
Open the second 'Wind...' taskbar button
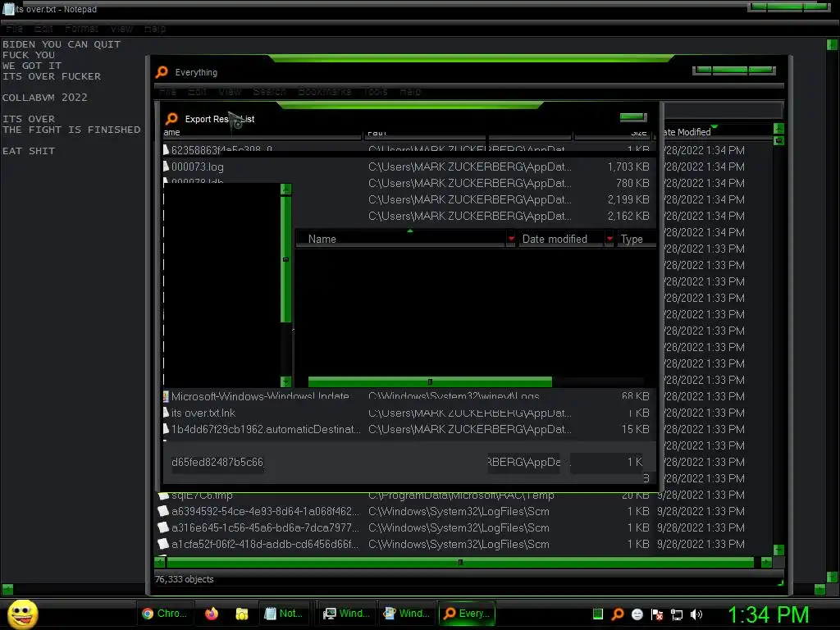pos(406,614)
